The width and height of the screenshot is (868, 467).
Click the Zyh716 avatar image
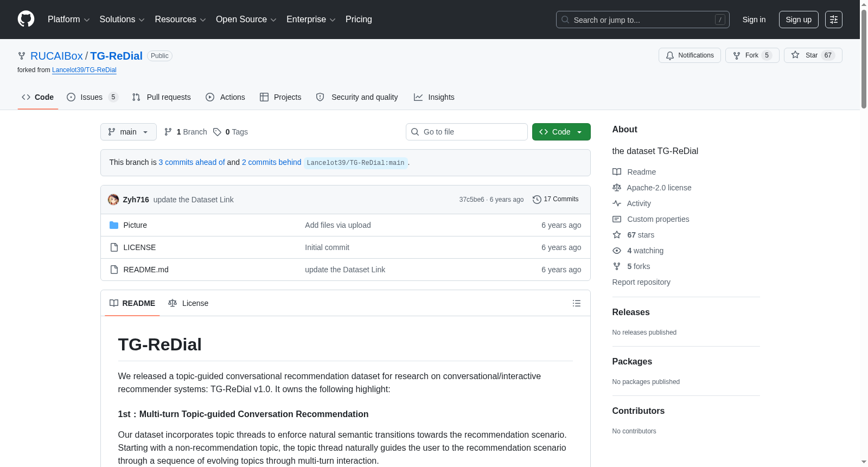pyautogui.click(x=113, y=200)
